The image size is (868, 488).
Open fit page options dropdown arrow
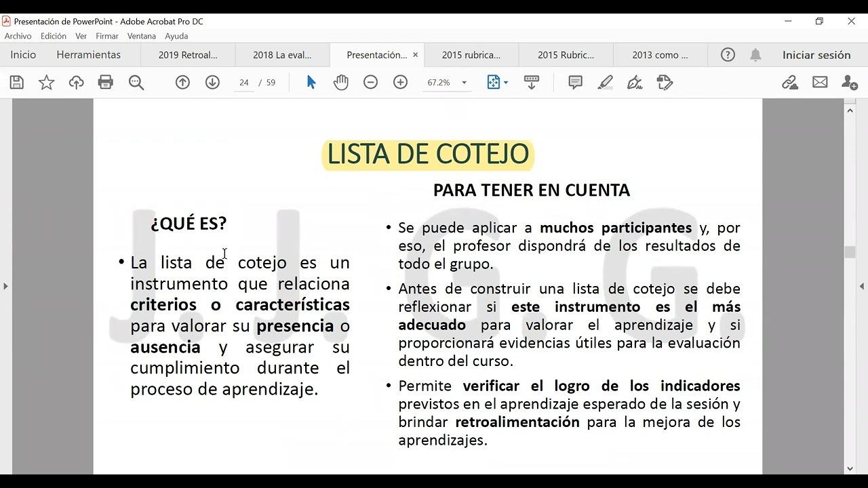coord(505,83)
